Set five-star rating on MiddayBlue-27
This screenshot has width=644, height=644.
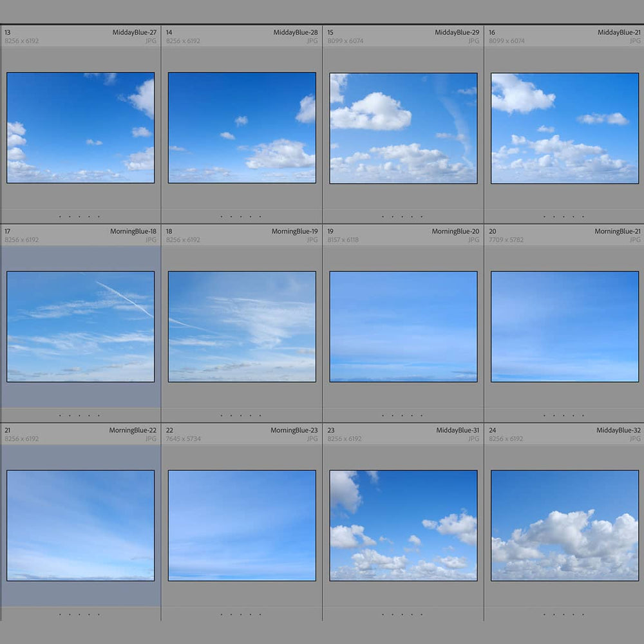click(x=99, y=217)
